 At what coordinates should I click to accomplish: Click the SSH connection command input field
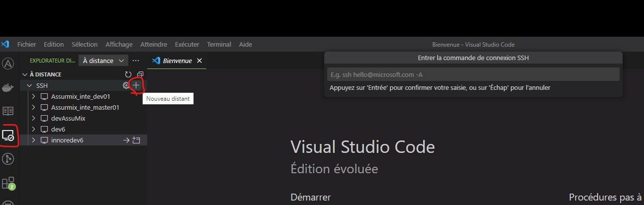pos(472,74)
